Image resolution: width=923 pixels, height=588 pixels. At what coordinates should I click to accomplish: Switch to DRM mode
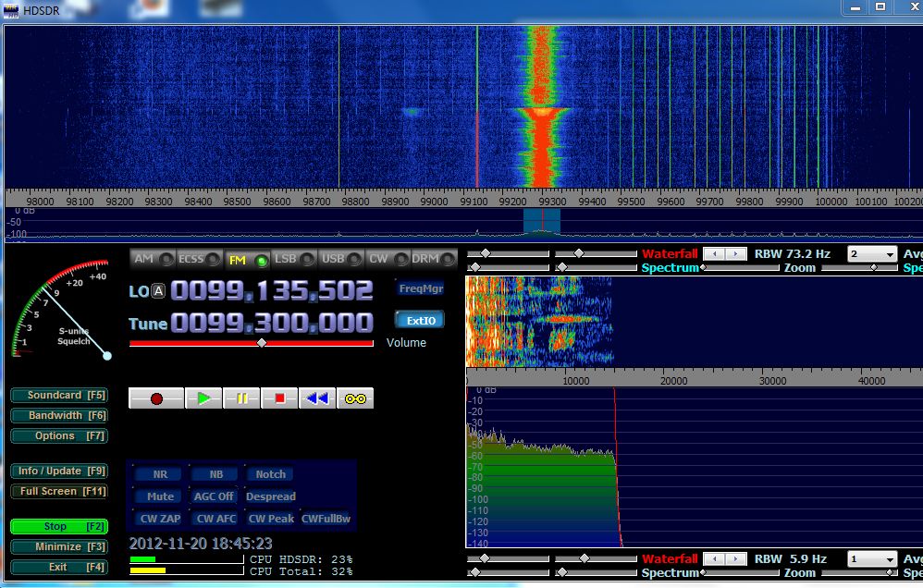click(x=434, y=259)
